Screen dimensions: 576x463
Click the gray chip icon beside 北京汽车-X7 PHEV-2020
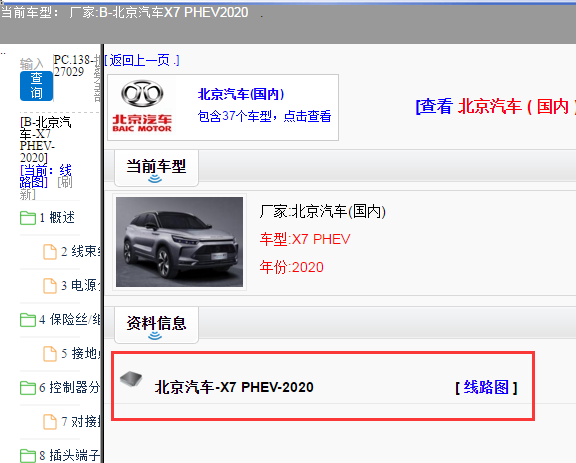point(131,379)
